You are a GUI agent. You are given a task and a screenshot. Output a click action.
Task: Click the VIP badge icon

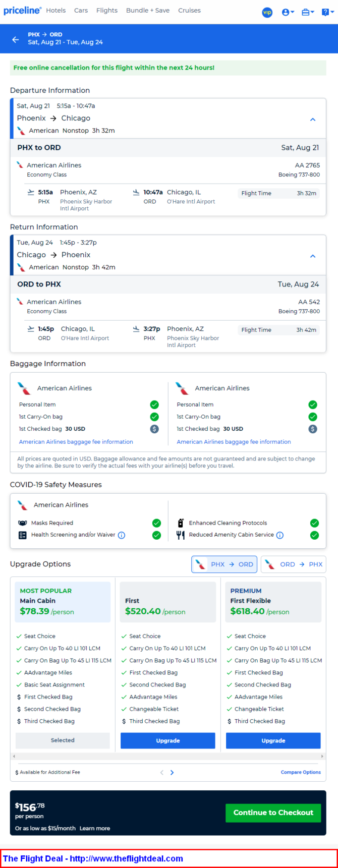(x=267, y=12)
